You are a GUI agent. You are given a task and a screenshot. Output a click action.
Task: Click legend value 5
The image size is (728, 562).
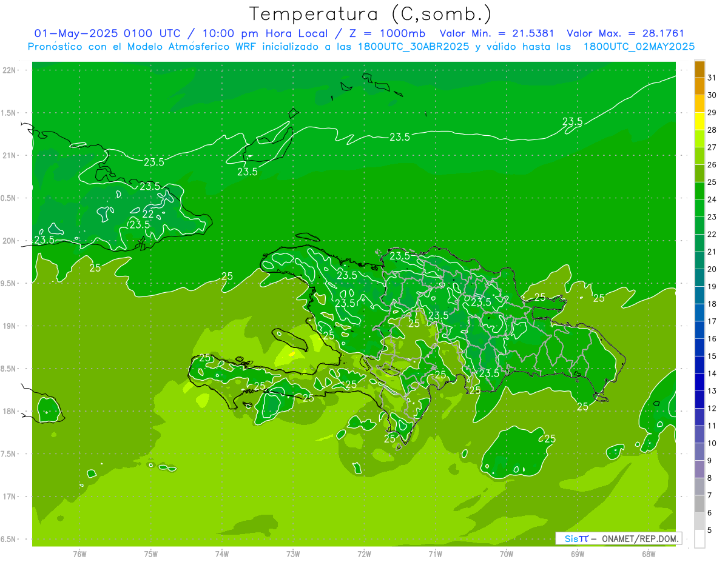[x=710, y=530]
